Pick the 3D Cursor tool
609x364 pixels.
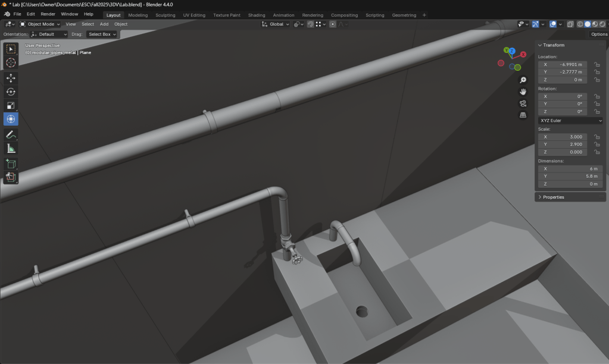pyautogui.click(x=11, y=62)
